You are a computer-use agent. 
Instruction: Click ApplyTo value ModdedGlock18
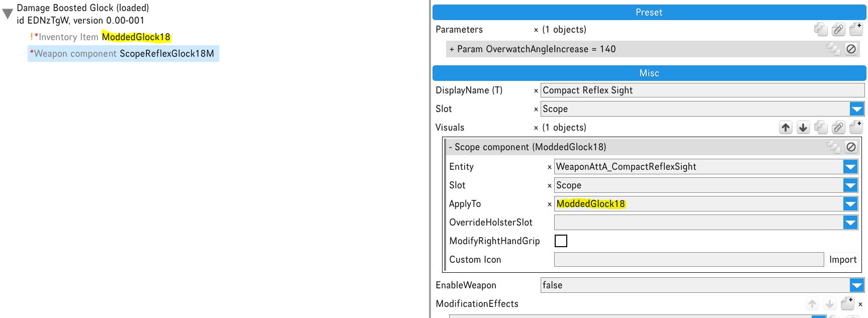tap(591, 204)
